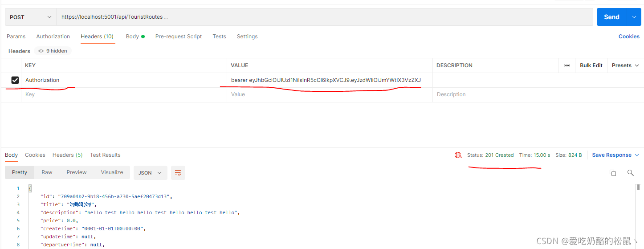Click the "updateTime": null line
This screenshot has width=644, height=249.
pyautogui.click(x=68, y=237)
